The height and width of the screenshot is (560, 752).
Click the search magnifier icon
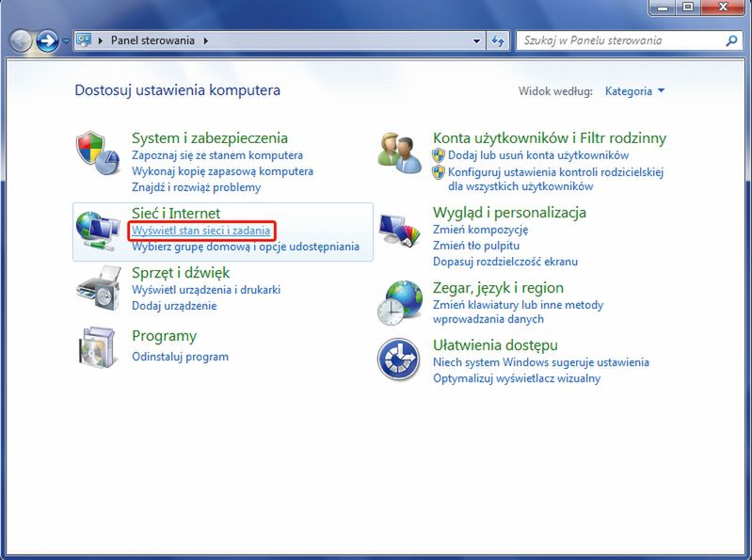[731, 40]
